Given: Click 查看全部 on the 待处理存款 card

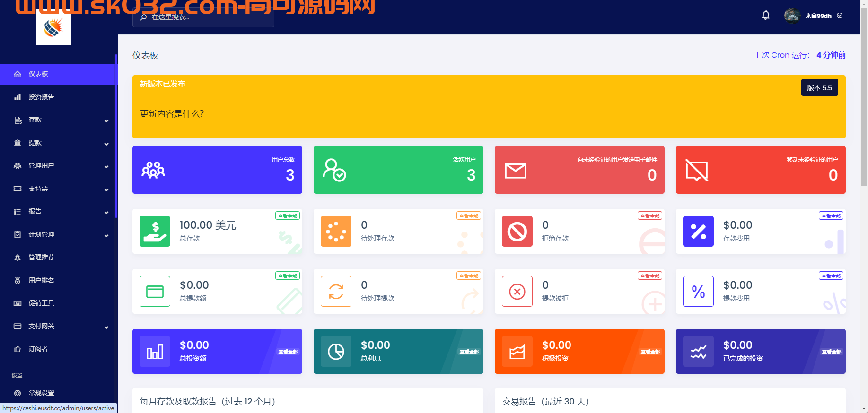Looking at the screenshot, I should [469, 216].
